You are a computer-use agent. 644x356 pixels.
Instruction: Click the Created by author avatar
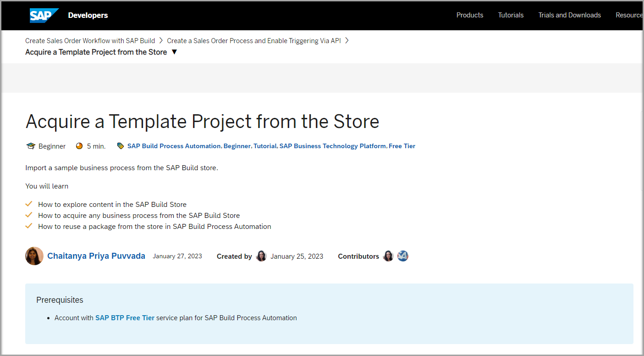[261, 256]
